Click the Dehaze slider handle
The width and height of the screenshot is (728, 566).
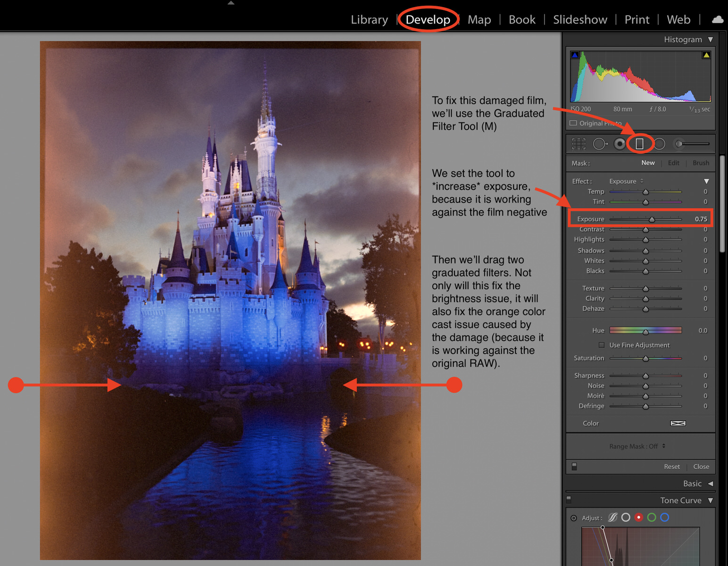pos(645,309)
